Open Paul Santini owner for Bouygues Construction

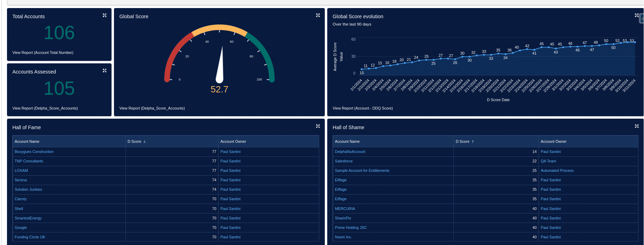point(230,152)
